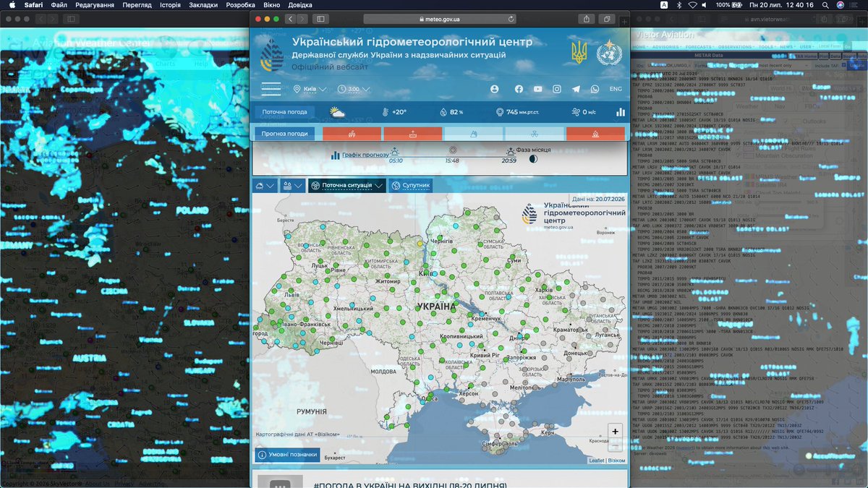Open the last orange fire danger button
Screen dimensions: 868x488
(x=595, y=134)
